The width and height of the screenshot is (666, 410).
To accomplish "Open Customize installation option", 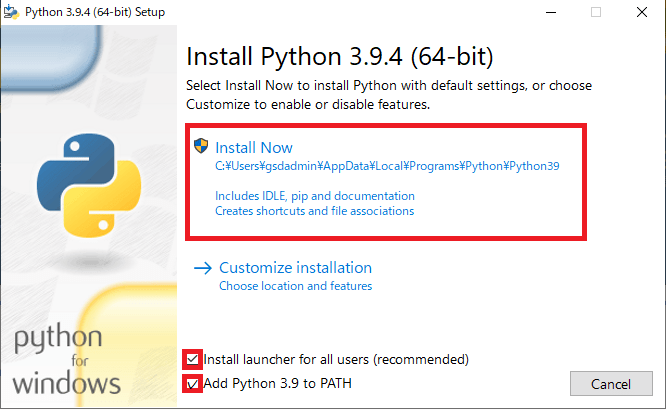I will click(295, 268).
